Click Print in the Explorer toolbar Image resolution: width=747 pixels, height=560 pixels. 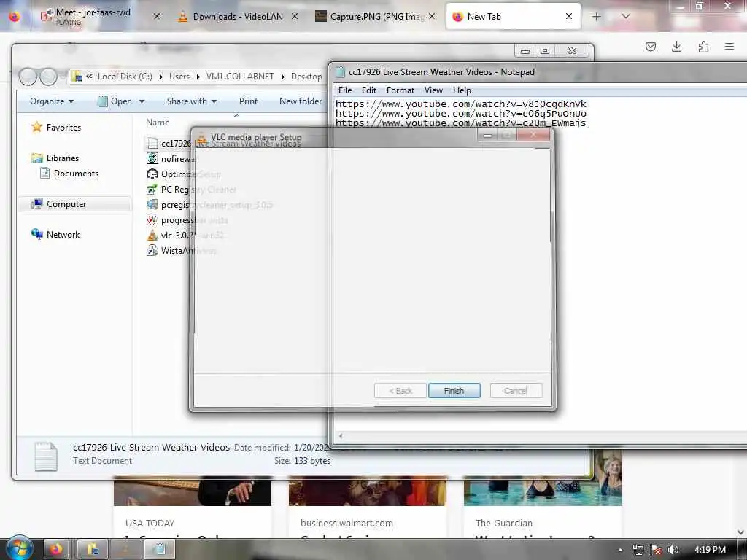(248, 101)
